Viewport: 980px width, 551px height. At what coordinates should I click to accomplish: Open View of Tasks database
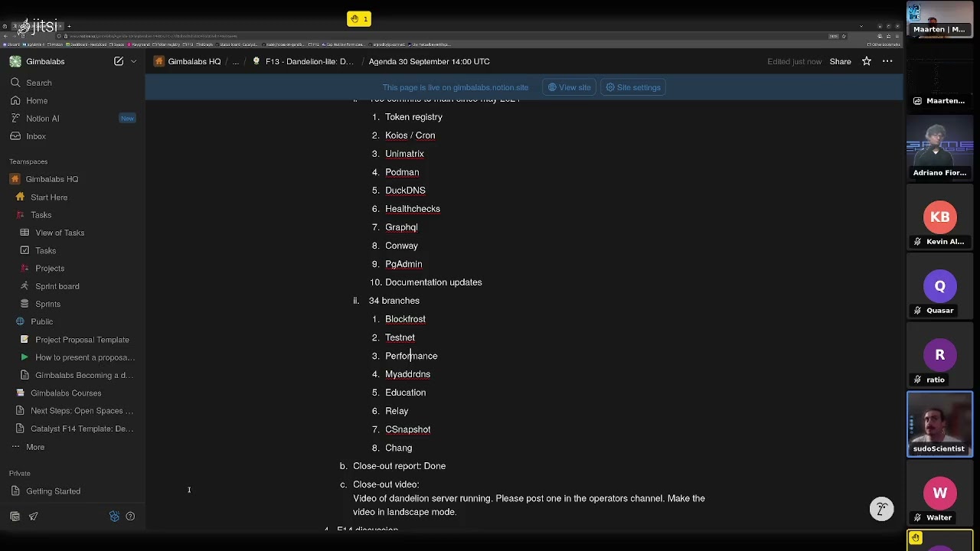click(x=60, y=233)
